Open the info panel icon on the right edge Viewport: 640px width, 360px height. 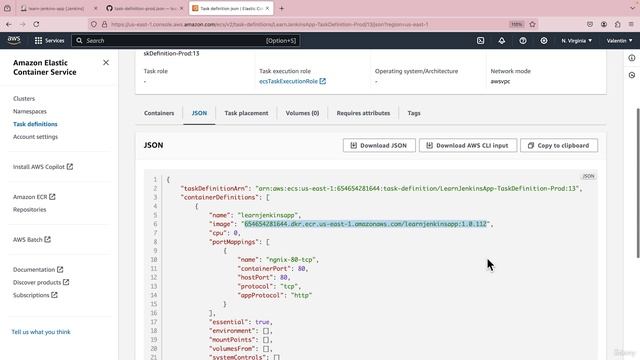click(x=632, y=58)
